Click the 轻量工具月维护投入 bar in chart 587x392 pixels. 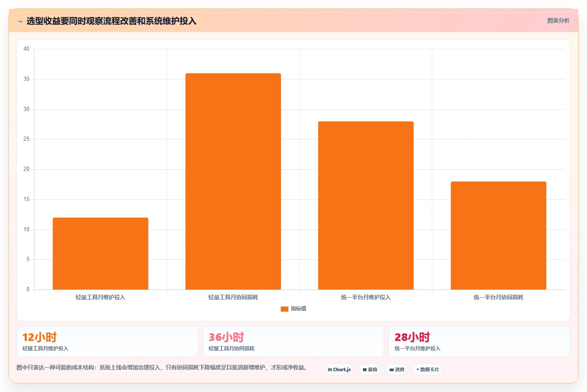(x=100, y=253)
